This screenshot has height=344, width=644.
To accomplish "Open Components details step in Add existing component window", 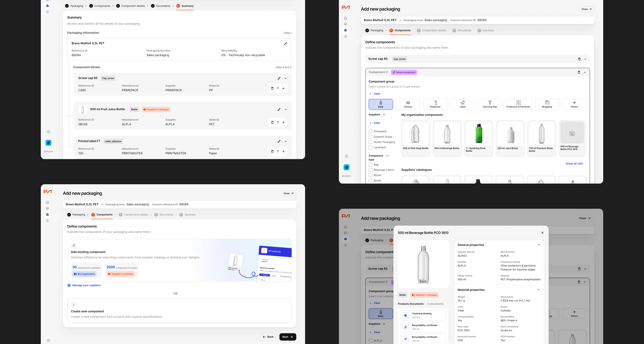I will [x=134, y=215].
